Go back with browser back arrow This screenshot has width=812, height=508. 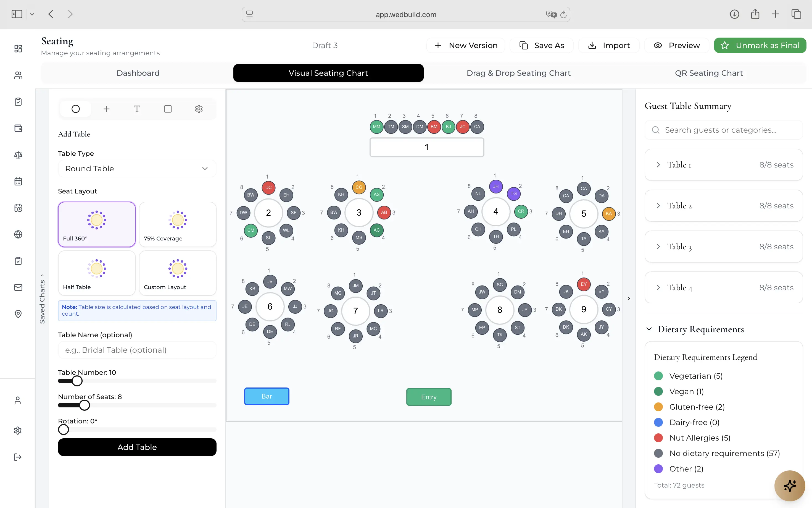point(51,14)
